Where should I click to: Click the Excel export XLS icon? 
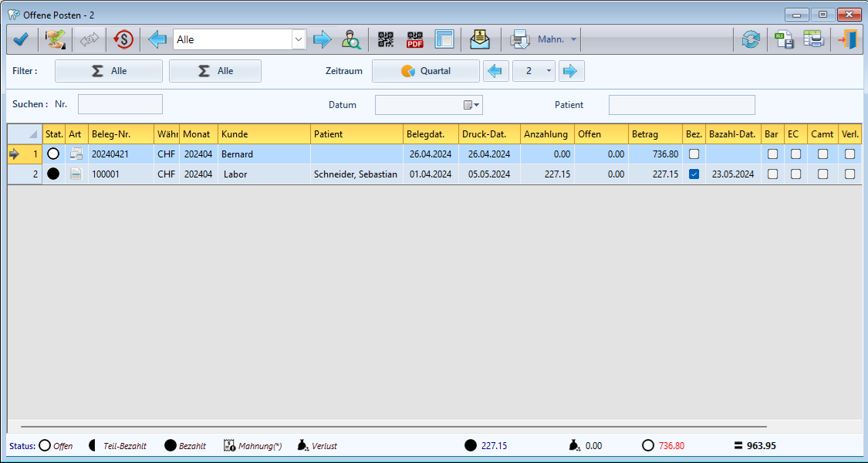point(785,39)
